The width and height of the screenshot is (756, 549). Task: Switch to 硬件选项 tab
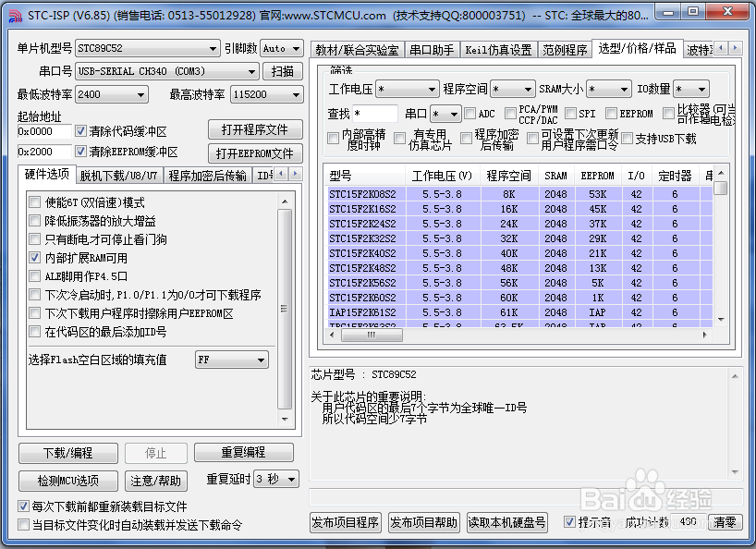point(47,174)
